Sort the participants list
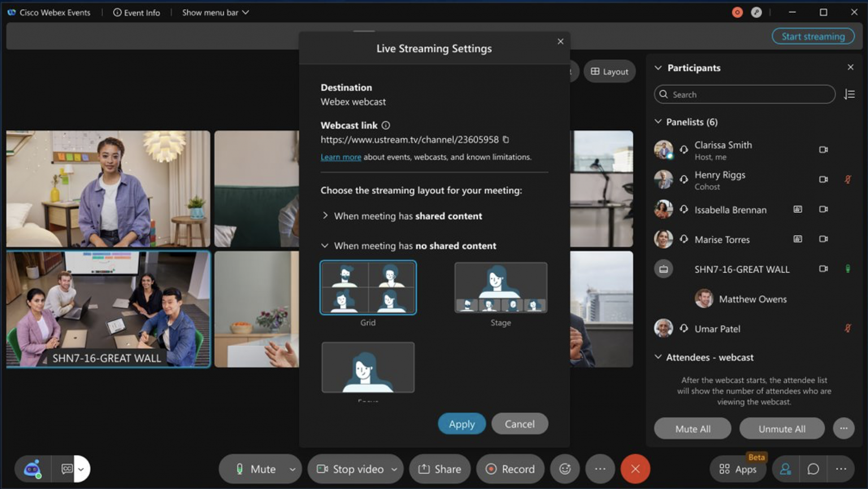The height and width of the screenshot is (489, 868). tap(849, 94)
